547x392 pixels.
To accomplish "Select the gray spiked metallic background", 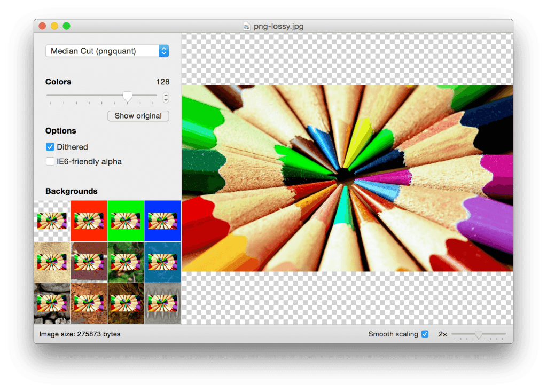I will tap(162, 304).
